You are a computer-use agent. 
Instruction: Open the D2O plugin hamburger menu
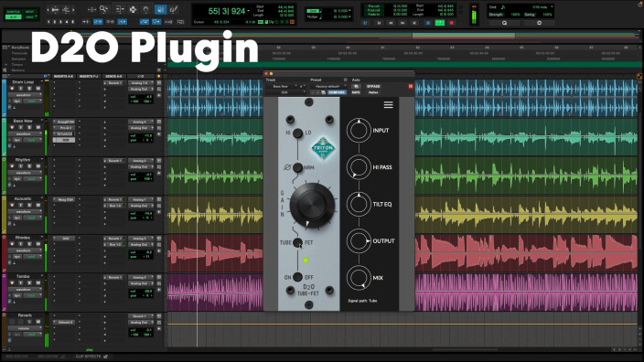(x=388, y=105)
